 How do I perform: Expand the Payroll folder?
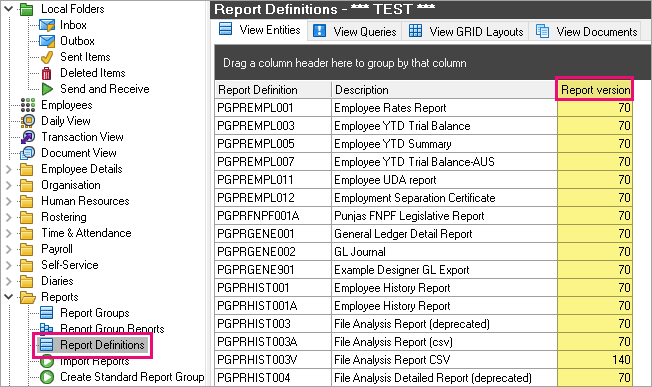[8, 249]
